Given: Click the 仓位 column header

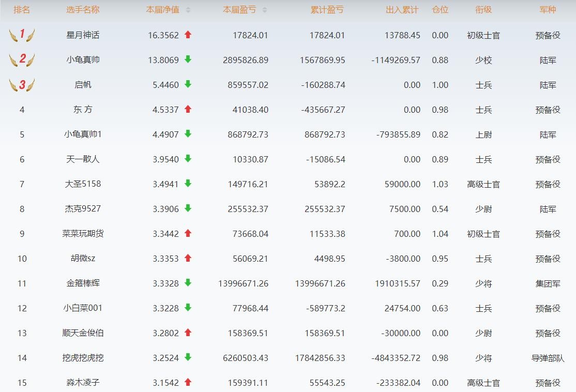Looking at the screenshot, I should (440, 10).
